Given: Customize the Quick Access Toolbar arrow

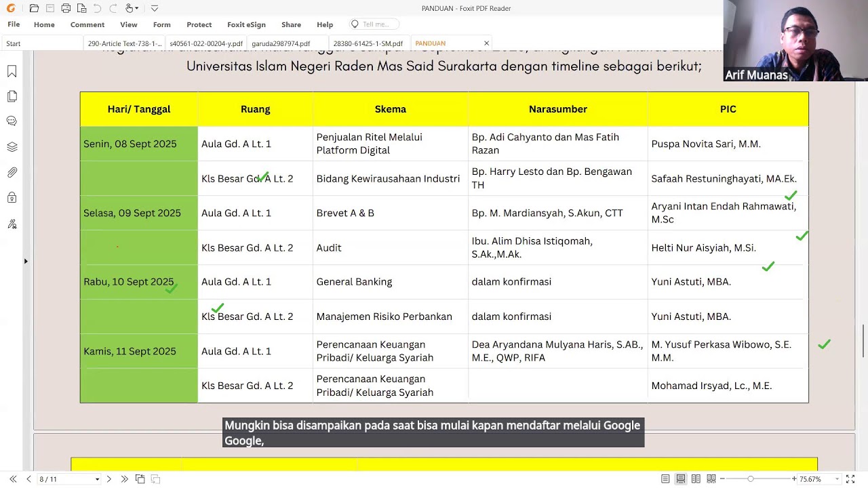Looking at the screenshot, I should [x=155, y=8].
